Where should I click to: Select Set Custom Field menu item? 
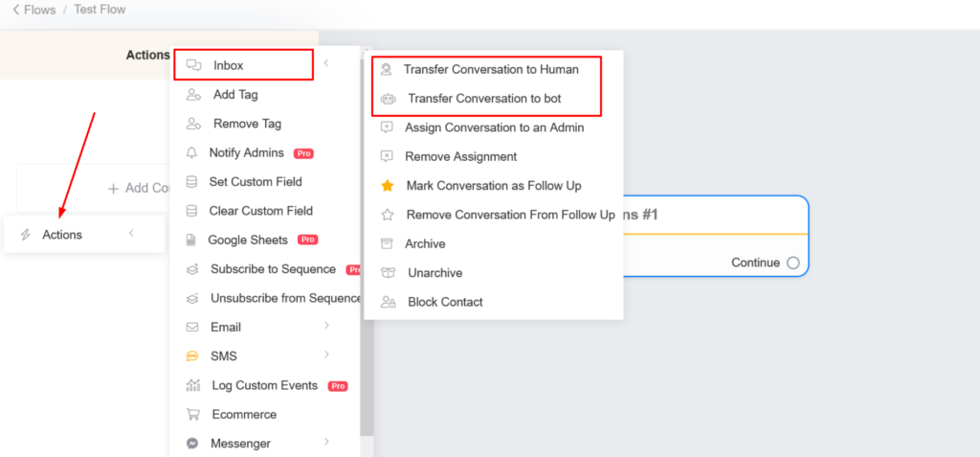coord(256,182)
